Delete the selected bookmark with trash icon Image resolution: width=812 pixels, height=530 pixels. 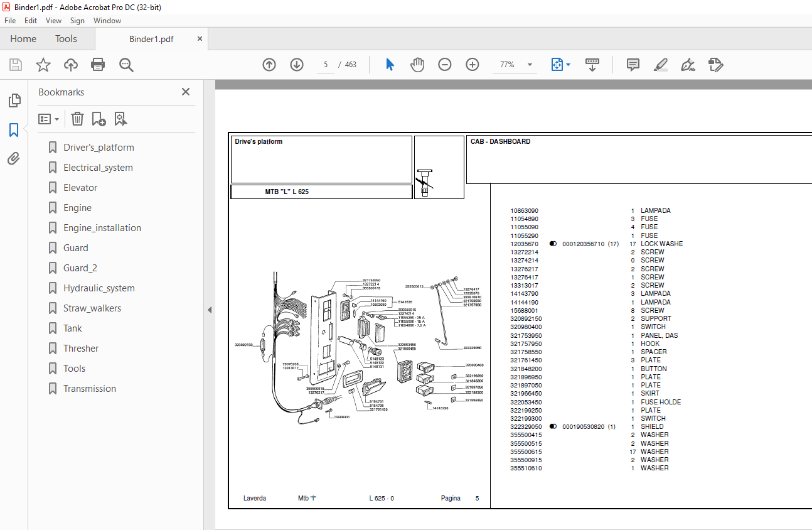(x=77, y=119)
